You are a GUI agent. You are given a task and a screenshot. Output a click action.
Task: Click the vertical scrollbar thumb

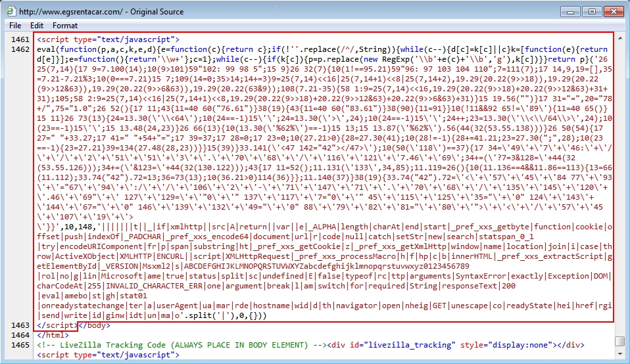[x=620, y=341]
